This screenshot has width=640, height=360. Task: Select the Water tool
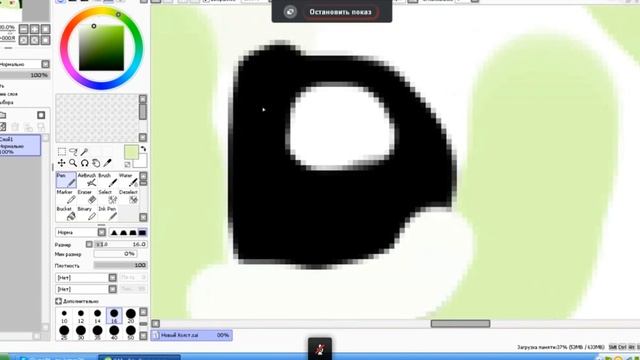tap(128, 180)
